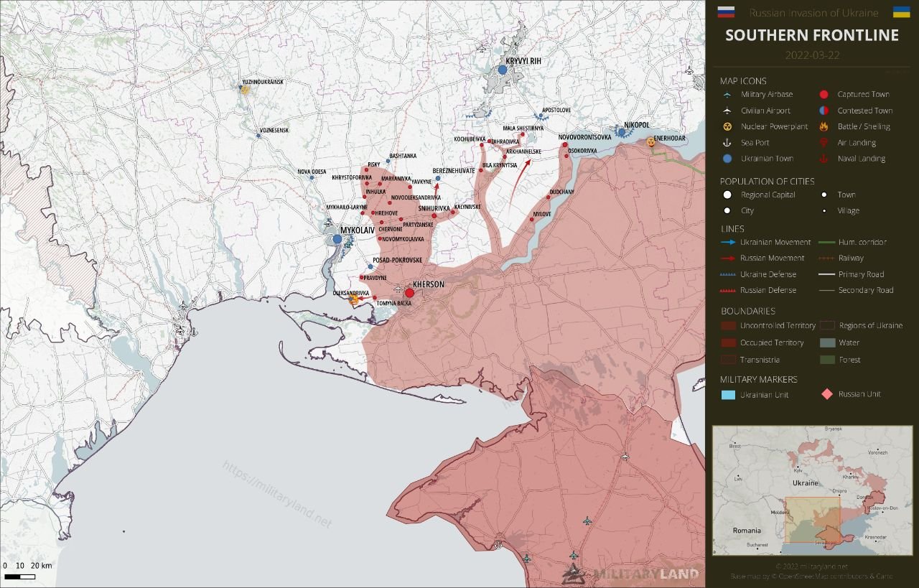Select the Ukrainian Unit blue swatch

coord(728,395)
